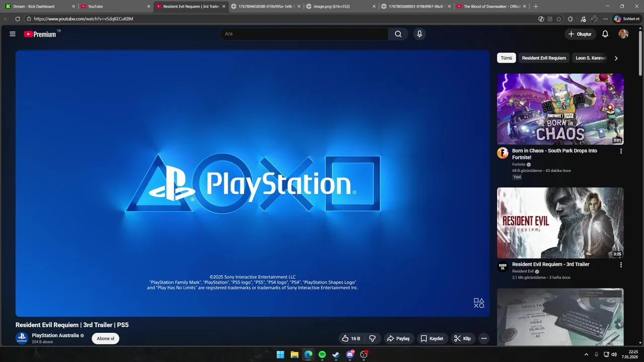
Task: Open a new browser tab
Action: click(535, 7)
